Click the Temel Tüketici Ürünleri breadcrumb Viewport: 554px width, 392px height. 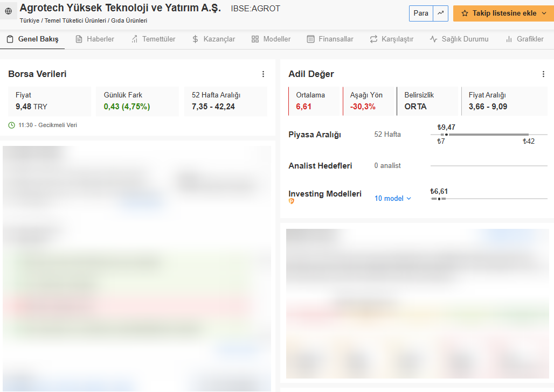pyautogui.click(x=75, y=20)
